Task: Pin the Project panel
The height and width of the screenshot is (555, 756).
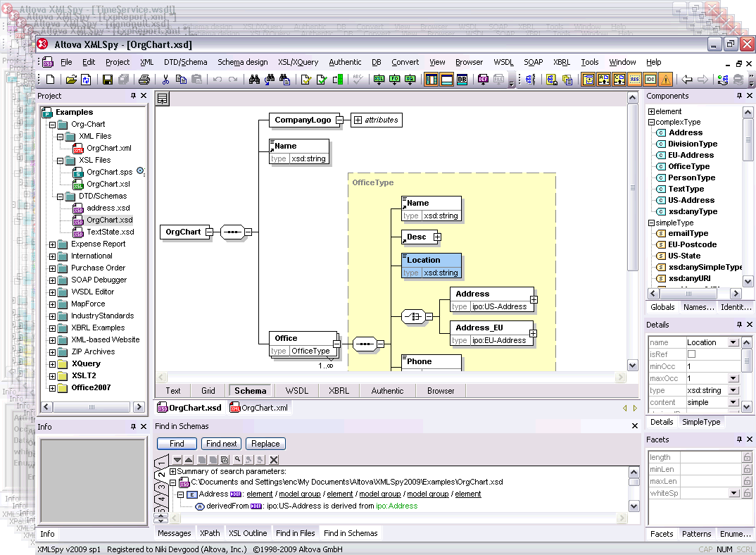Action: (133, 96)
